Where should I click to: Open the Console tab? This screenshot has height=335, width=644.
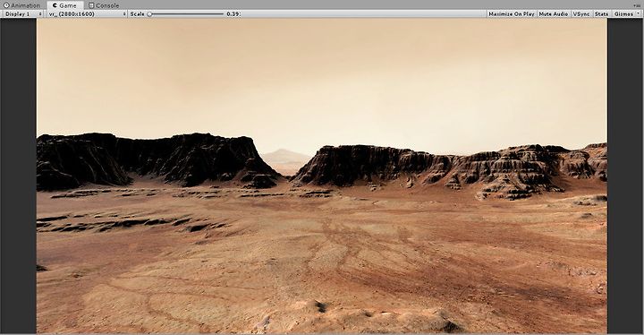pos(105,5)
